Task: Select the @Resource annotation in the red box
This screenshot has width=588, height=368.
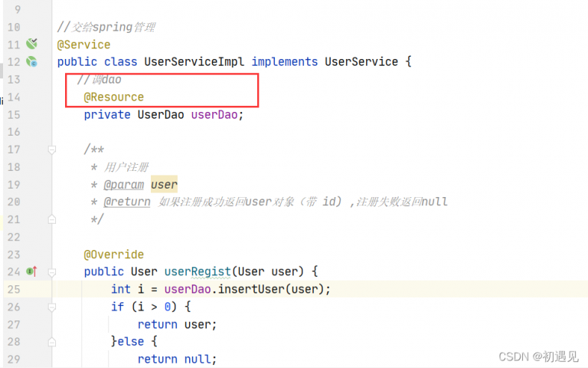Action: [x=113, y=97]
